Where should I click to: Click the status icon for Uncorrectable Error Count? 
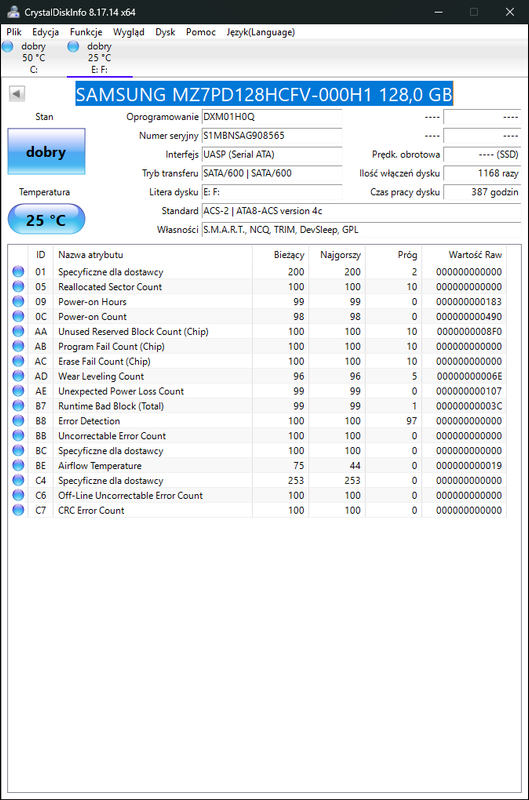tap(18, 435)
